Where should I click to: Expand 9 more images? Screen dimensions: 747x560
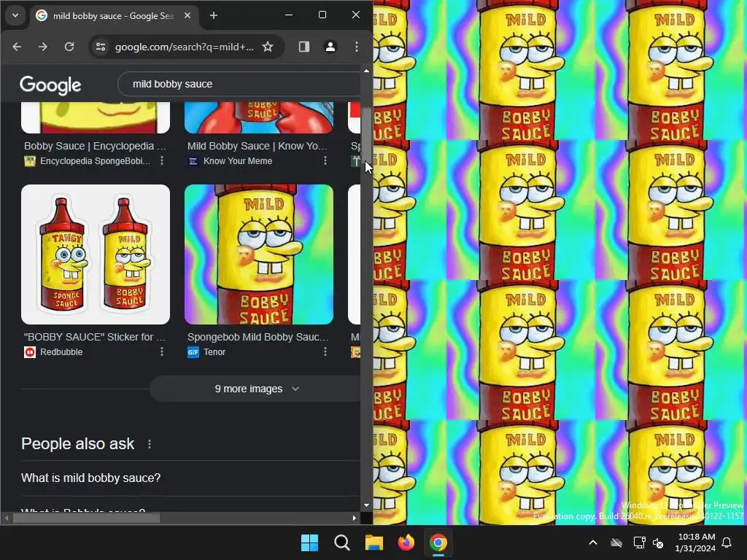[x=256, y=389]
